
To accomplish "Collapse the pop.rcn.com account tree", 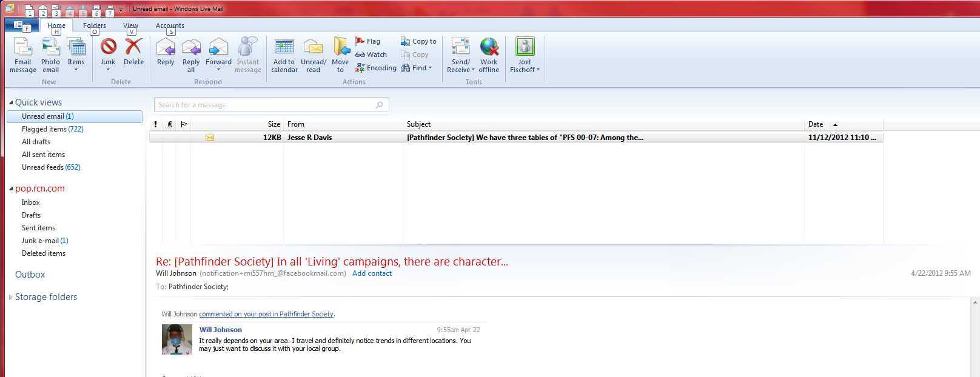I will click(11, 189).
